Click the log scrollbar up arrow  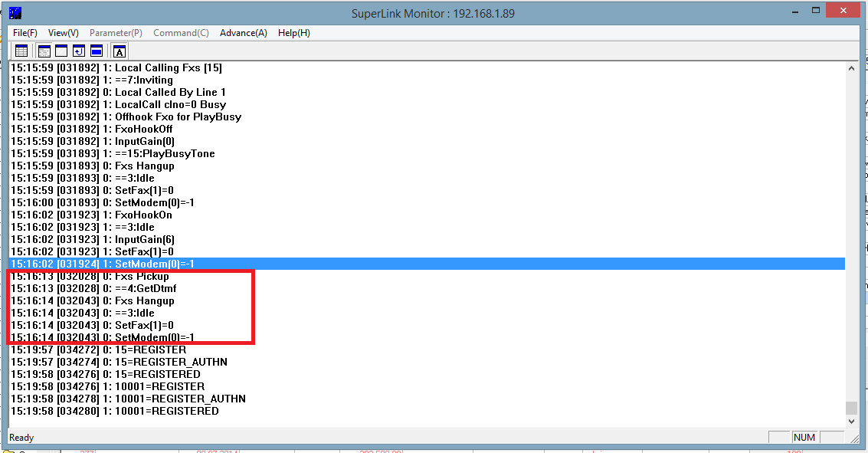(851, 68)
